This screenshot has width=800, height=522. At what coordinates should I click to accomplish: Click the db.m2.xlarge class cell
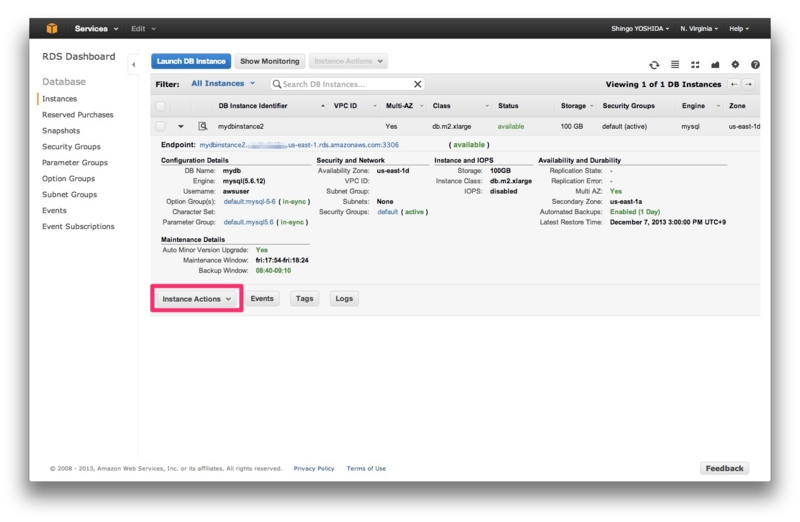(452, 126)
